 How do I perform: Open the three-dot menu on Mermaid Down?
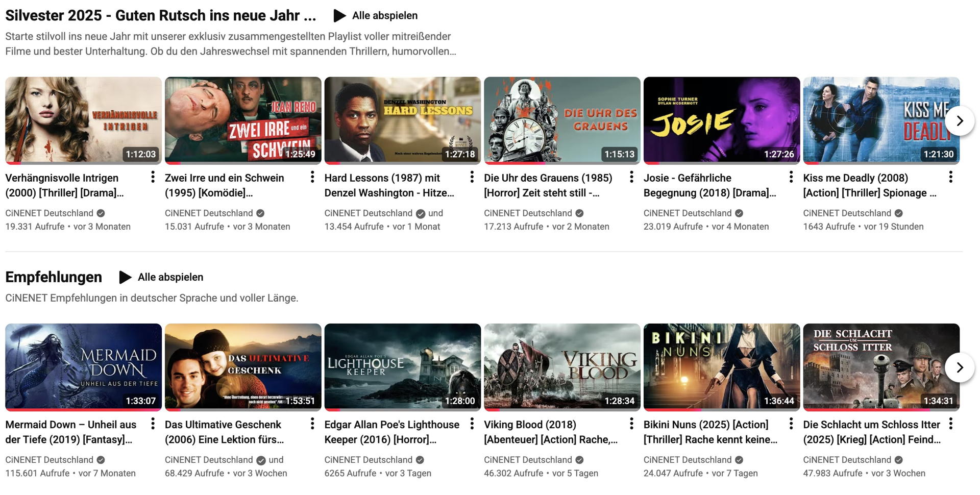(x=153, y=424)
